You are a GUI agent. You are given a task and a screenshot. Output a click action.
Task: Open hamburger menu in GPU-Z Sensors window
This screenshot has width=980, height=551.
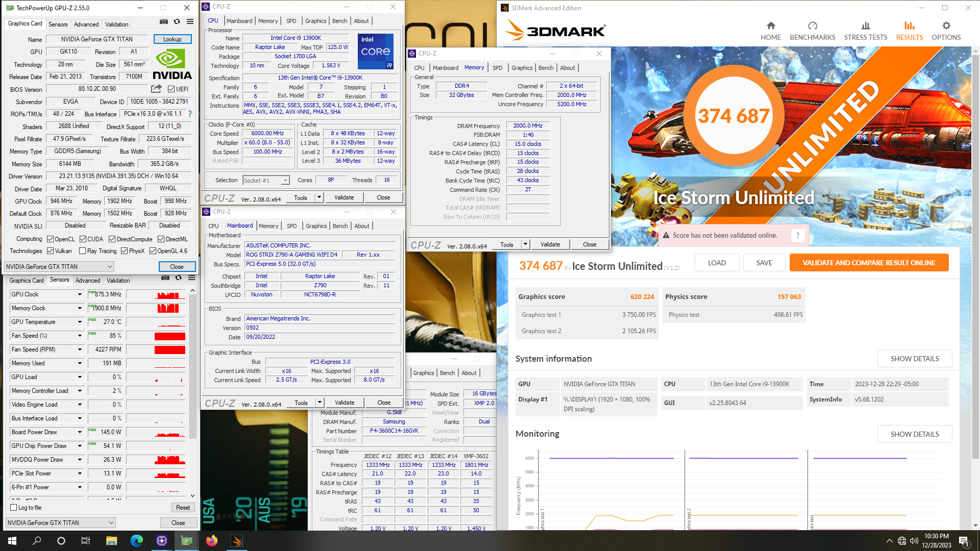191,278
